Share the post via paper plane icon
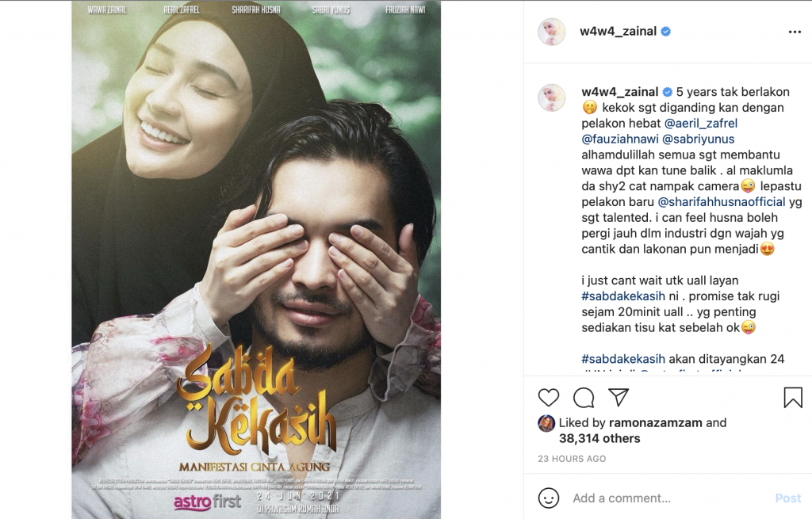The height and width of the screenshot is (519, 812). 619,397
